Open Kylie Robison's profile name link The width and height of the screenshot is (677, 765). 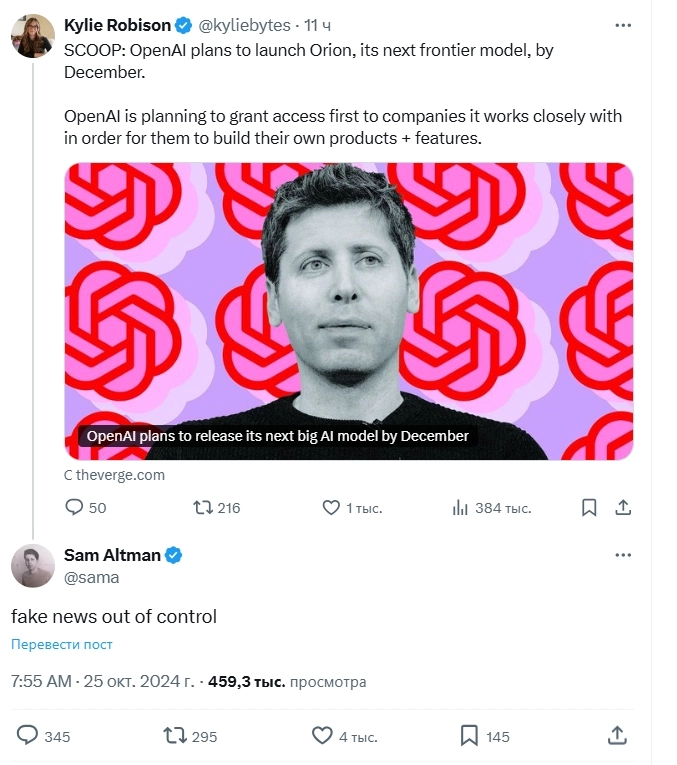(x=117, y=25)
